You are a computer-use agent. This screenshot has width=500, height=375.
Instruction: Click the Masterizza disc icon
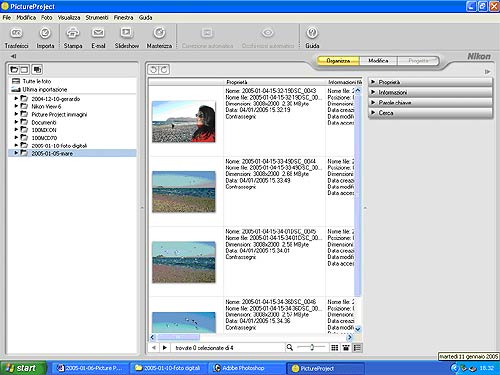[x=159, y=33]
